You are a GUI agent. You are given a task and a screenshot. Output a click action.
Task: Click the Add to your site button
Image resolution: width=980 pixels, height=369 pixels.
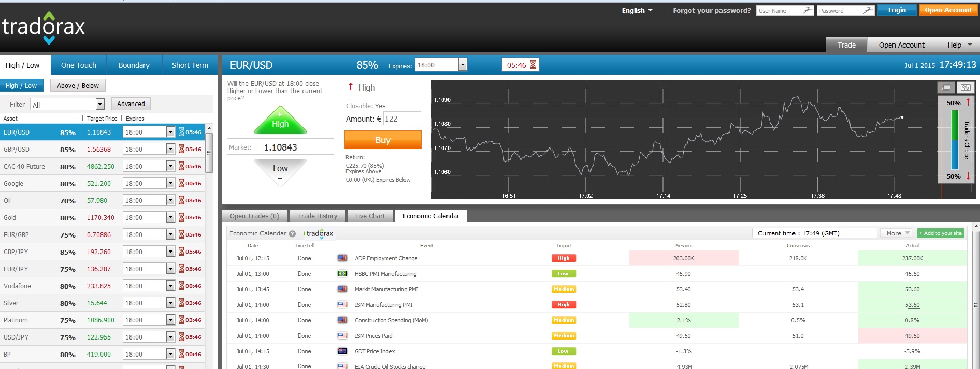click(x=941, y=233)
